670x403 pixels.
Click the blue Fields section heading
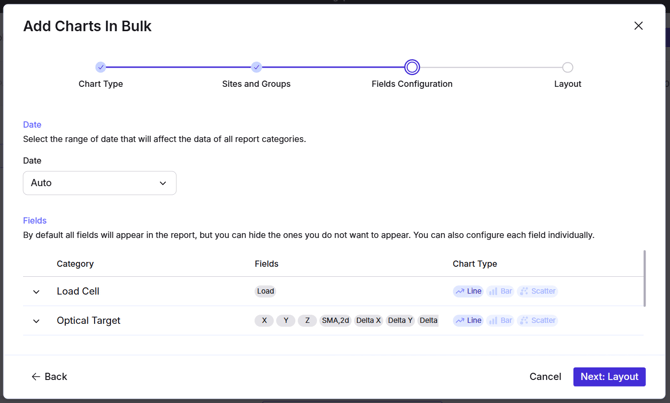coord(35,221)
